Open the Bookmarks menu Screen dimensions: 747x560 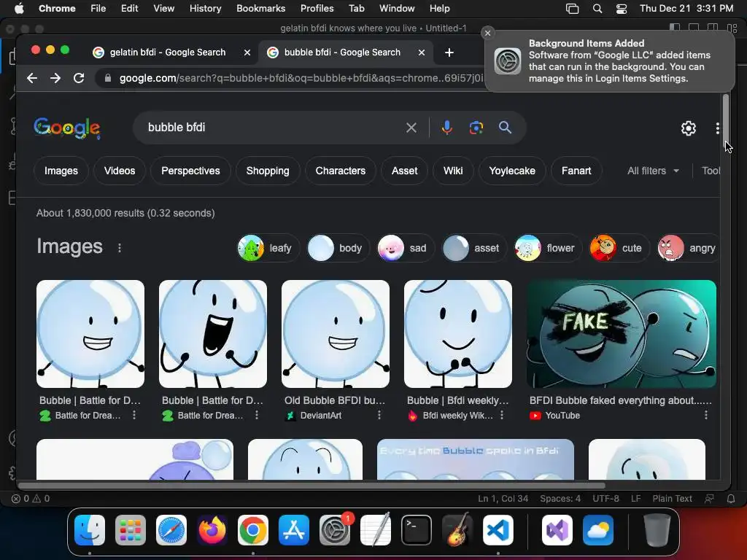point(261,9)
